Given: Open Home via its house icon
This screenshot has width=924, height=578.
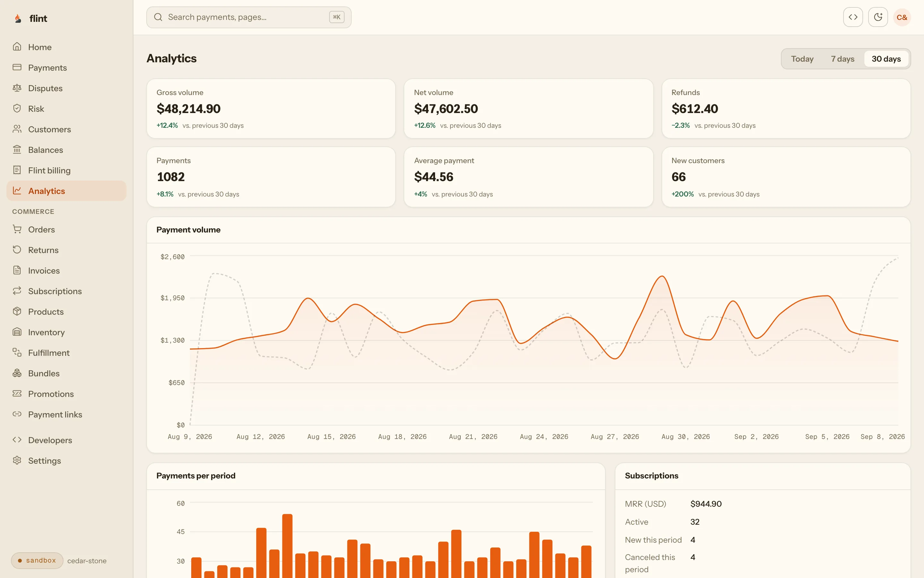Looking at the screenshot, I should [x=17, y=47].
